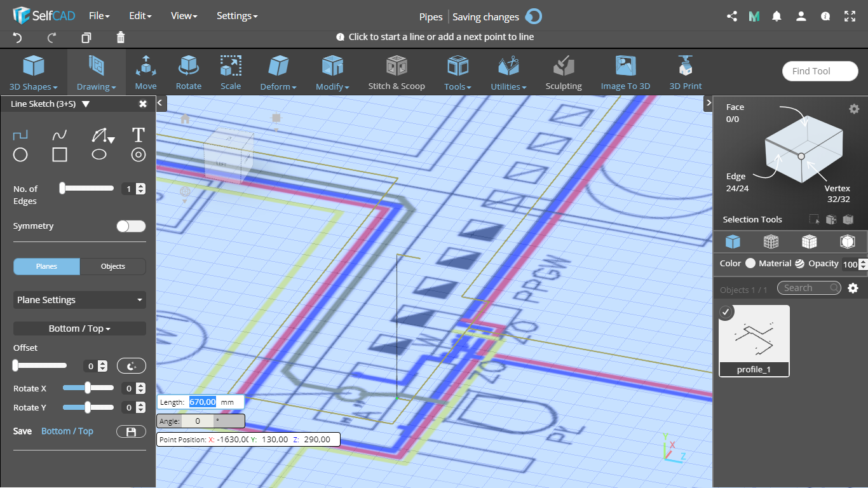
Task: Open the Utilities dropdown
Action: point(508,72)
